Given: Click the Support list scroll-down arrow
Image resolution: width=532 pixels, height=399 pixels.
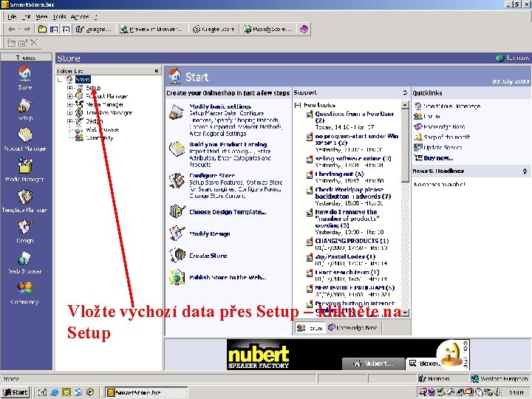Looking at the screenshot, I should [x=405, y=313].
